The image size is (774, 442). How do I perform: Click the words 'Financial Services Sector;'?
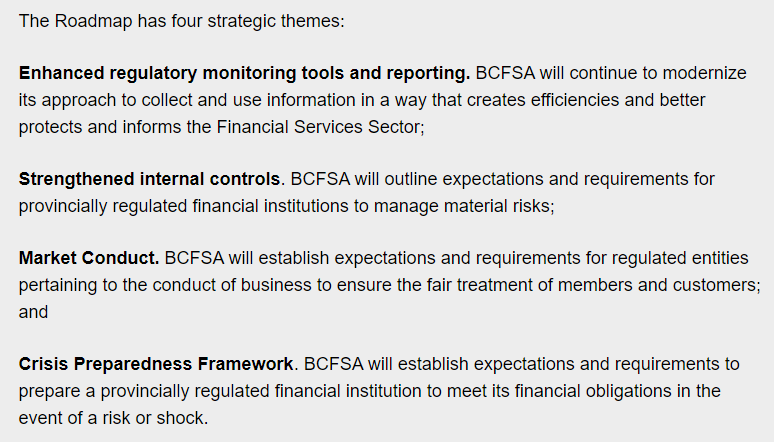pos(320,127)
